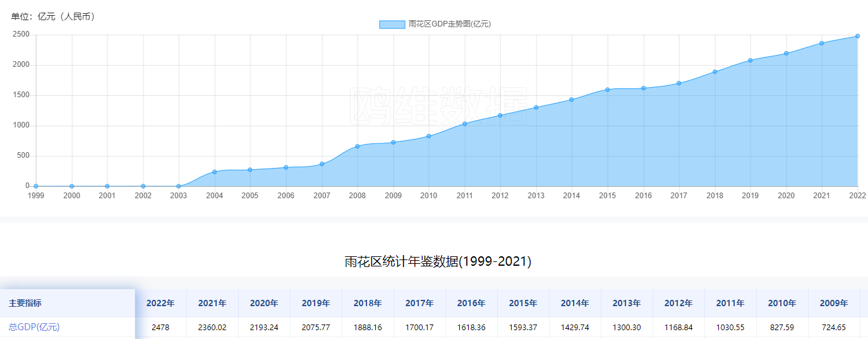Select the 2360.02 value cell
The width and height of the screenshot is (868, 339).
coord(212,327)
